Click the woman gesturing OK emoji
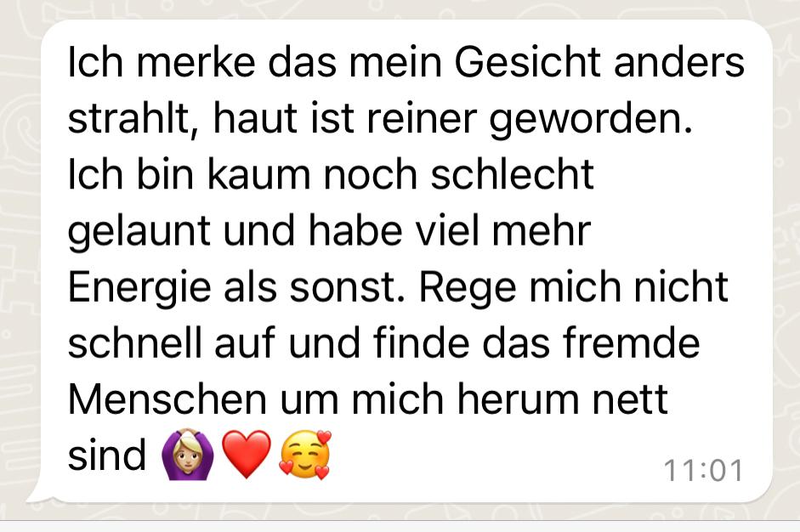 click(x=187, y=455)
